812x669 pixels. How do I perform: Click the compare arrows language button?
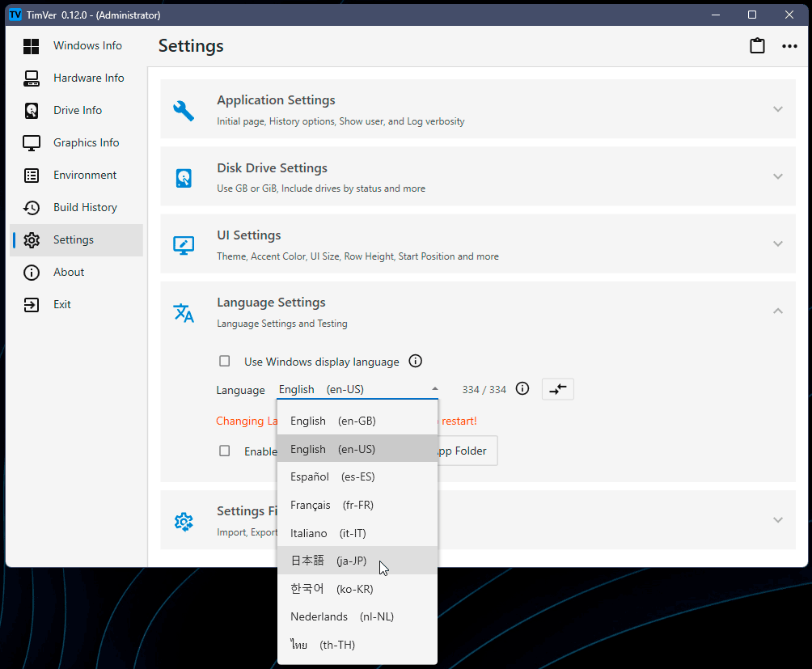(558, 389)
